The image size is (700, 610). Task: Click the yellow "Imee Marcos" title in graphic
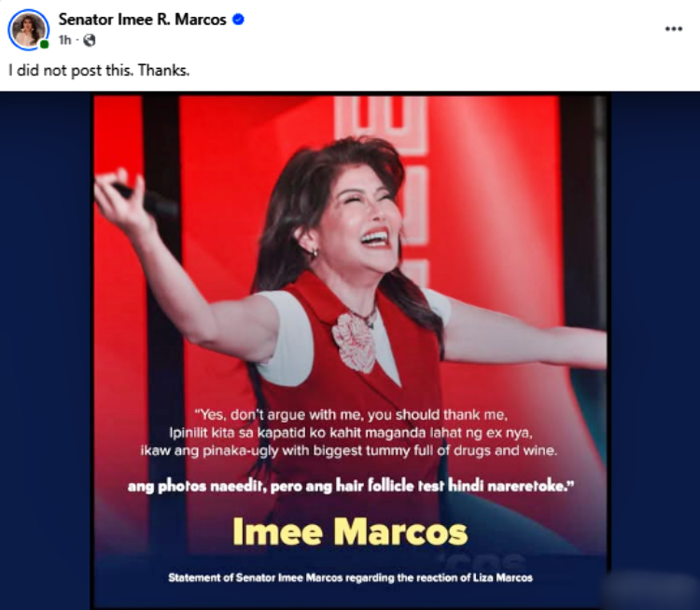point(350,532)
